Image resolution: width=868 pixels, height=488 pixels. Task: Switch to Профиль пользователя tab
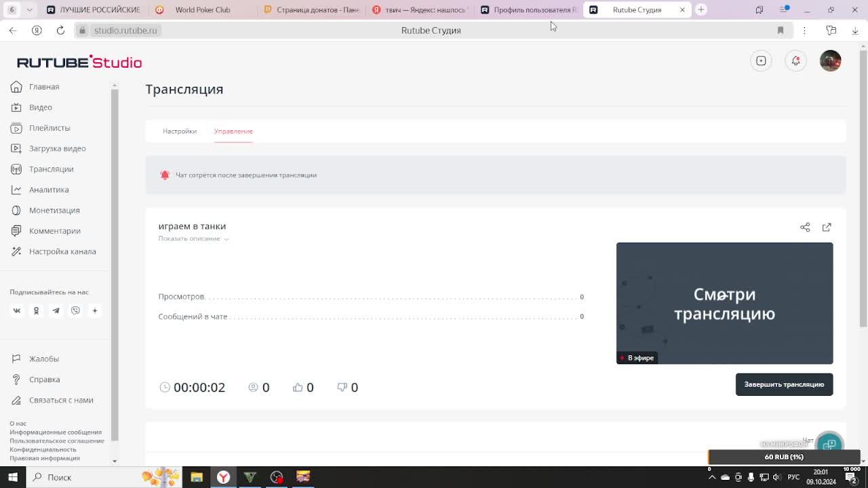(x=528, y=9)
